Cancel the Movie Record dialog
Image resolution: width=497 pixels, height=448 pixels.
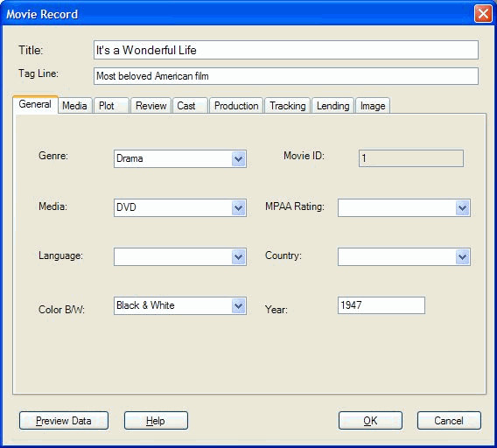[x=449, y=421]
